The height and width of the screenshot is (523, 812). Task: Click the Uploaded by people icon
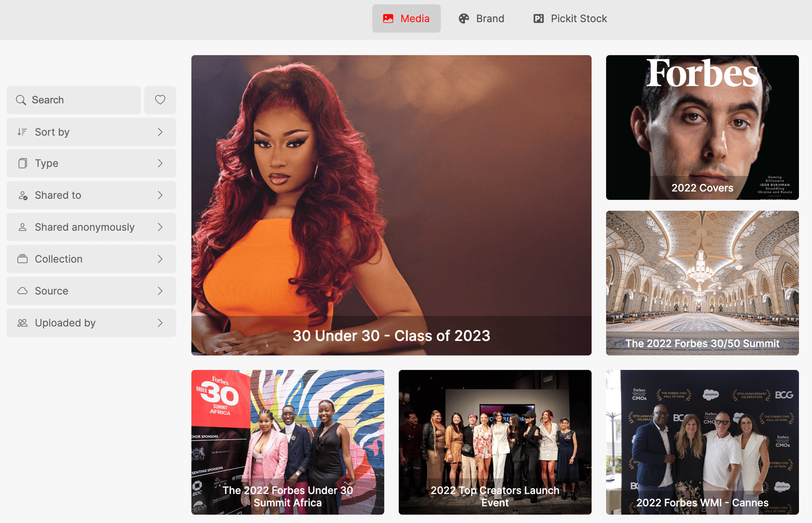pyautogui.click(x=22, y=323)
